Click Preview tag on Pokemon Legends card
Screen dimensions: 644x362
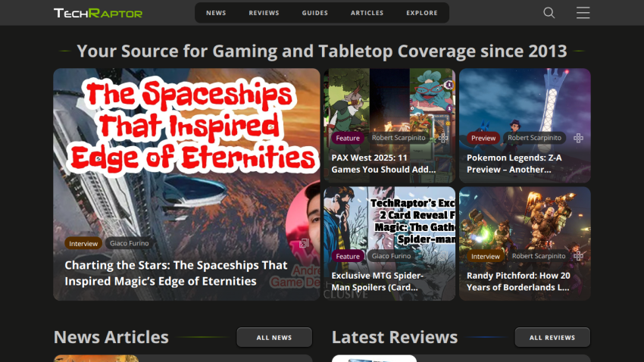(483, 138)
